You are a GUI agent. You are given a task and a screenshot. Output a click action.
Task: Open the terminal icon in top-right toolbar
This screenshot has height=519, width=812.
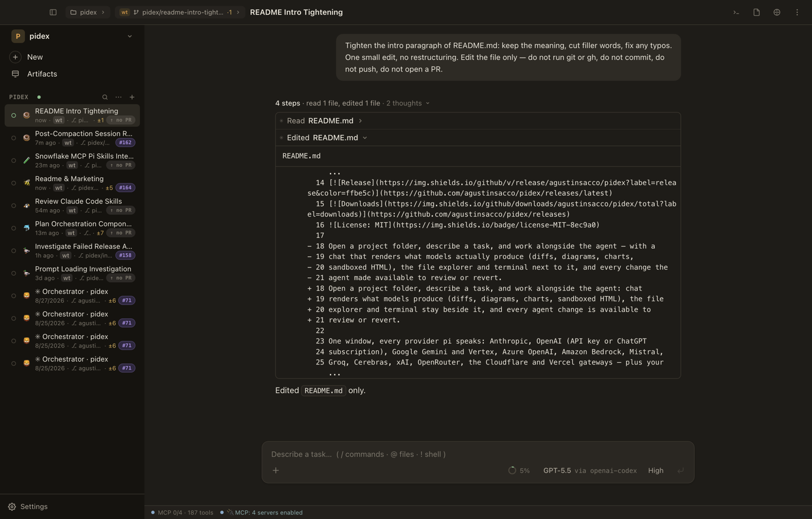(736, 12)
